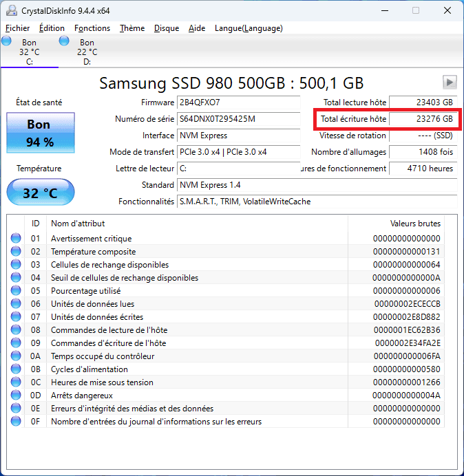Image resolution: width=464 pixels, height=476 pixels.
Task: Click the ID cell 0A
Action: (35, 356)
